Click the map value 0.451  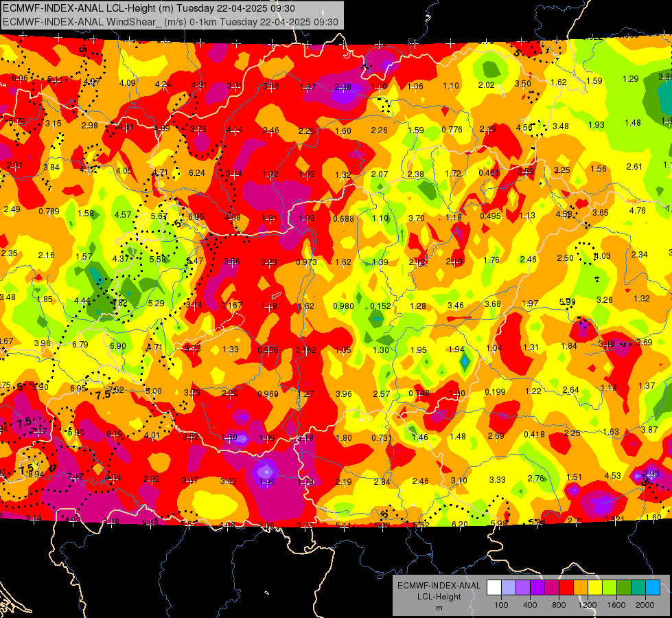click(489, 173)
